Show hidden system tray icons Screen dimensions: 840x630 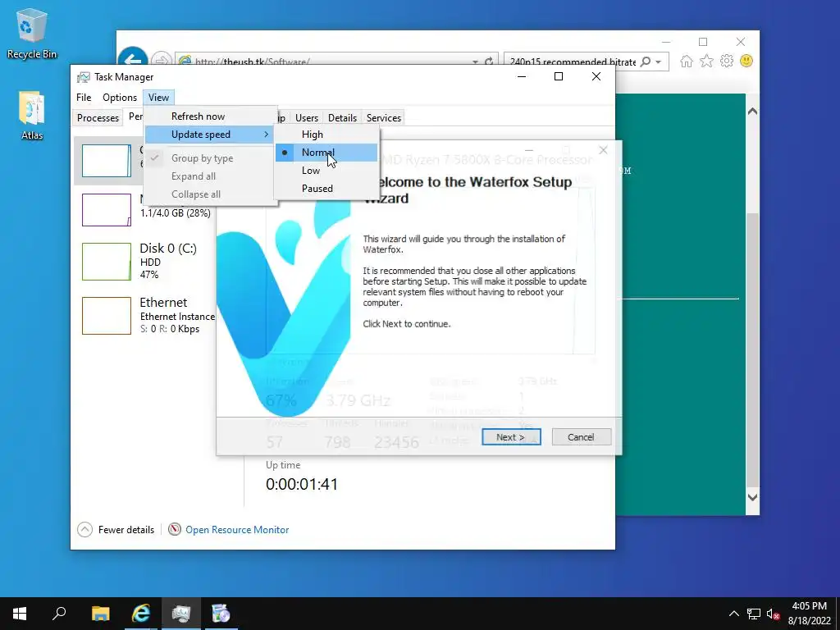(x=734, y=614)
